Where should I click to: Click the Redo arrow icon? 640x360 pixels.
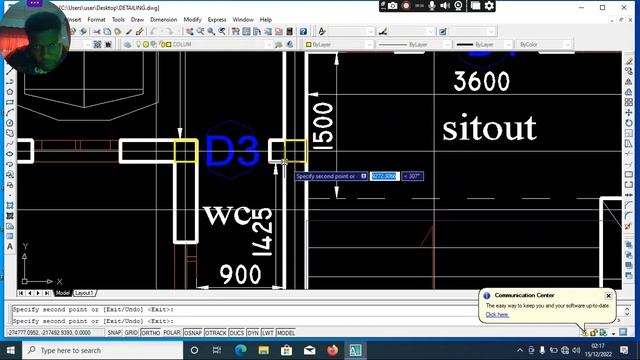click(168, 31)
